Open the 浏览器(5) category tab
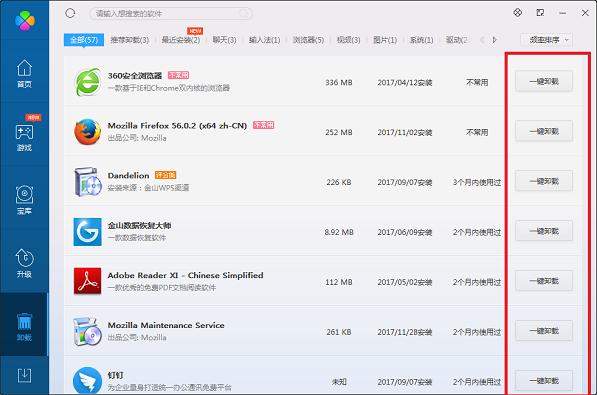The image size is (597, 395). [308, 40]
